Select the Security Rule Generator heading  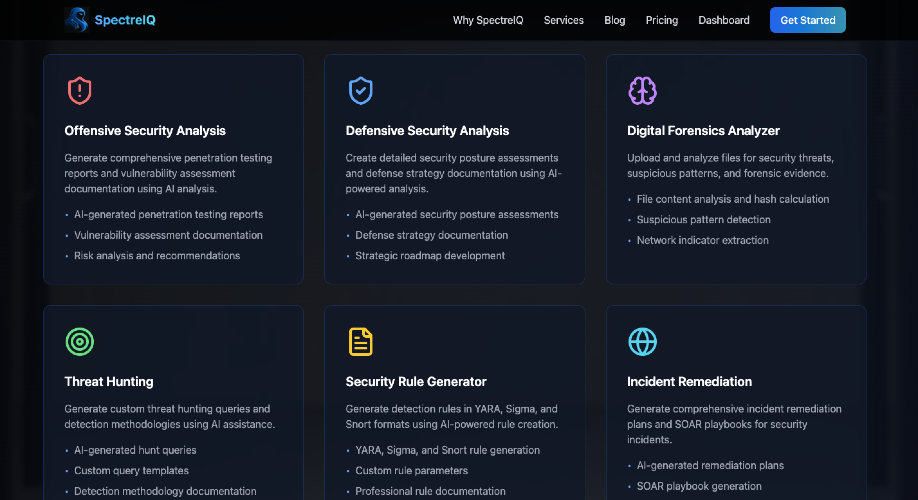pyautogui.click(x=416, y=382)
